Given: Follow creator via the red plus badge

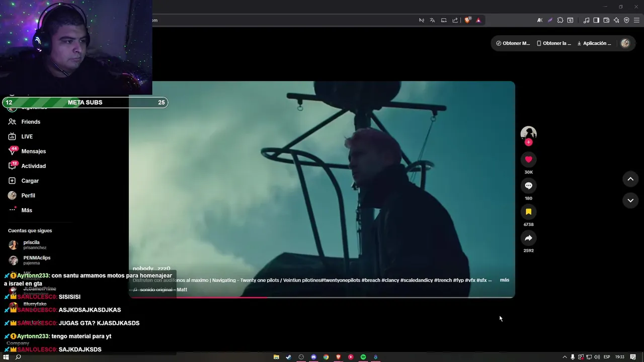Looking at the screenshot, I should click(x=528, y=142).
